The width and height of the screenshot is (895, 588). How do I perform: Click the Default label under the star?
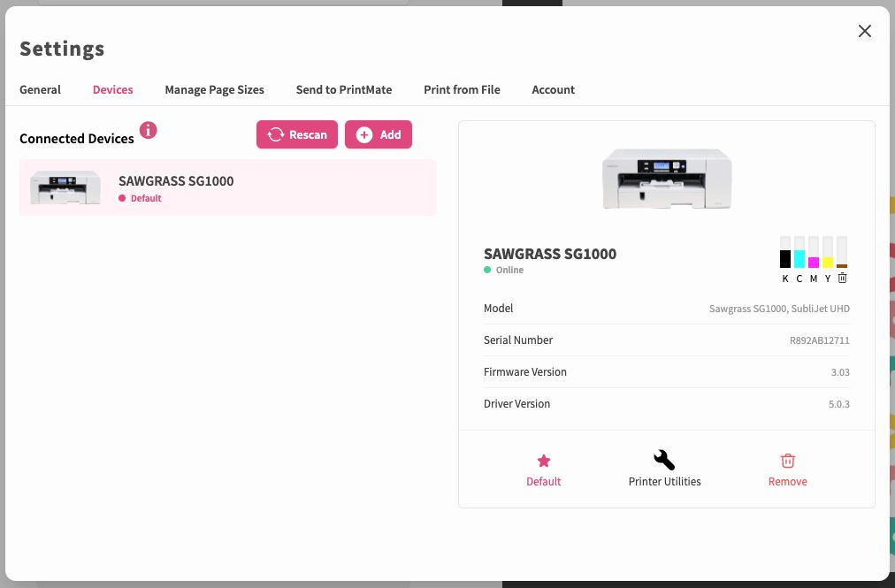click(543, 481)
